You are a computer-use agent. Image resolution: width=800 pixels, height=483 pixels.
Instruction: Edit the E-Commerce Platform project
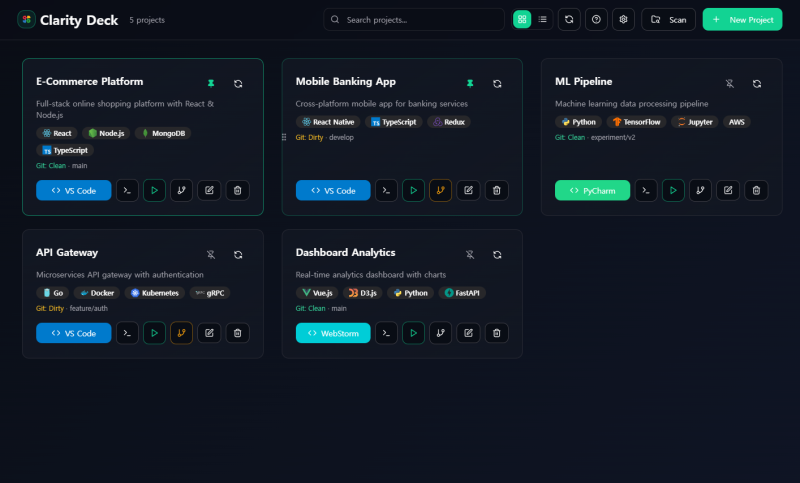click(209, 190)
